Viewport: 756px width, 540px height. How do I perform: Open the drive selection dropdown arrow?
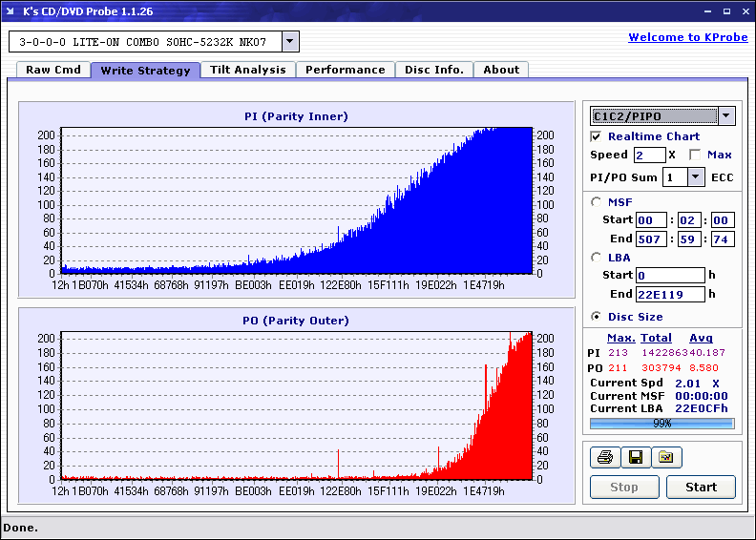290,41
